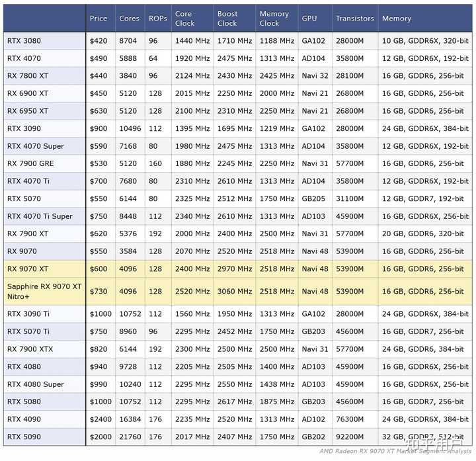The image size is (476, 461).
Task: Click the 28100M transistors value
Action: coord(350,75)
